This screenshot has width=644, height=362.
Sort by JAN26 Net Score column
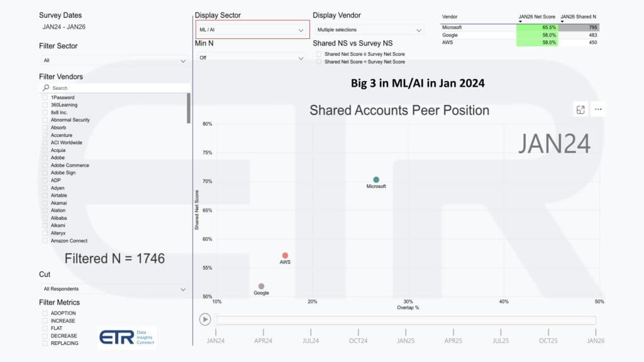pyautogui.click(x=536, y=16)
